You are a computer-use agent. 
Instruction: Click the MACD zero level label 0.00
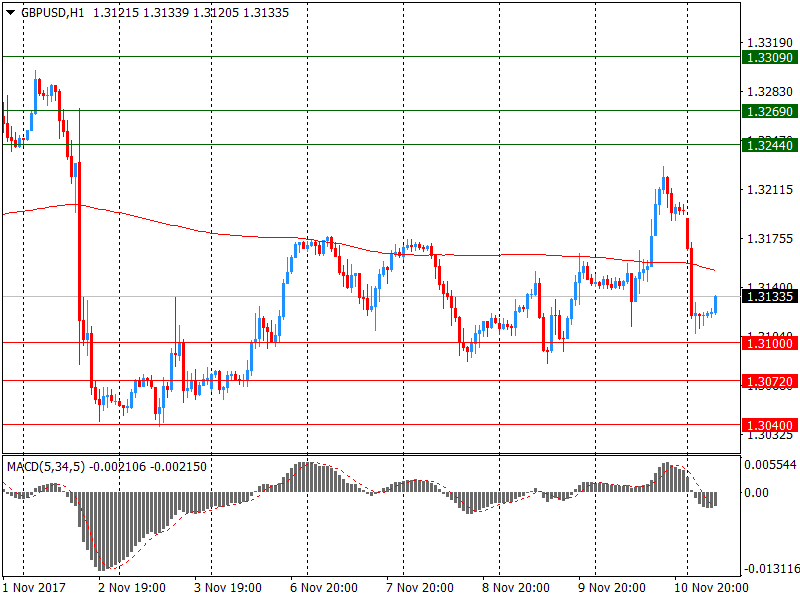[756, 493]
